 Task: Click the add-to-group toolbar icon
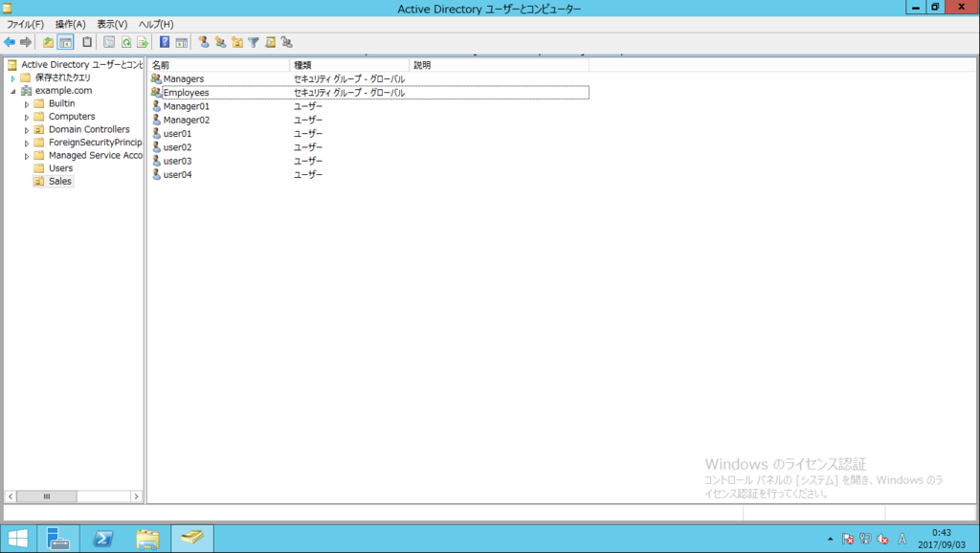pos(287,42)
